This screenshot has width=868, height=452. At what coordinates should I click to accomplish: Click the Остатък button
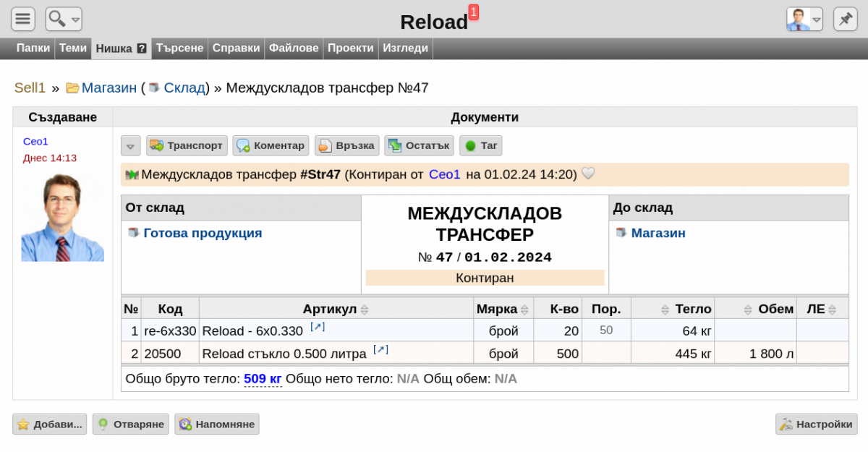pyautogui.click(x=419, y=145)
